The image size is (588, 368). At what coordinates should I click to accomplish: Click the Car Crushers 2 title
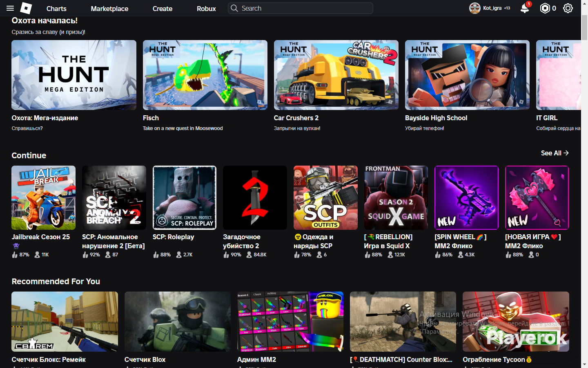coord(296,118)
